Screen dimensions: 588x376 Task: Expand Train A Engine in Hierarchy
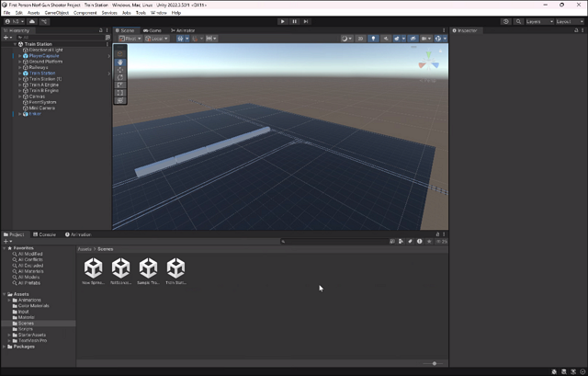pyautogui.click(x=20, y=85)
